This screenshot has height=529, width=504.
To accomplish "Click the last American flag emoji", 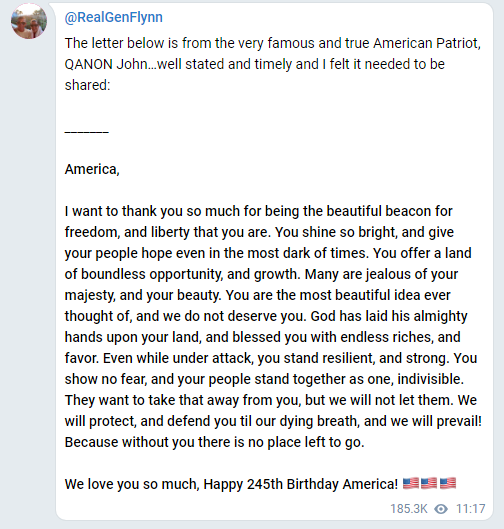I will point(448,483).
